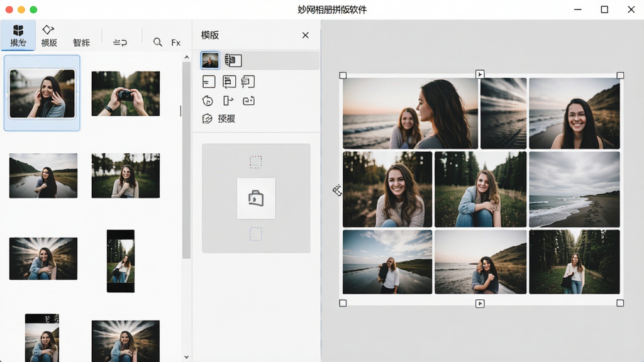Select the blurred waves photo in the collage's top row
The width and height of the screenshot is (644, 362).
tap(504, 113)
